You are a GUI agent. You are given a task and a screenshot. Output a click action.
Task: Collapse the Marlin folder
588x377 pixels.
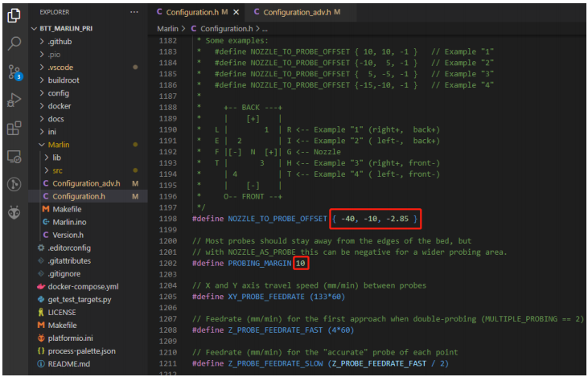pyautogui.click(x=59, y=145)
